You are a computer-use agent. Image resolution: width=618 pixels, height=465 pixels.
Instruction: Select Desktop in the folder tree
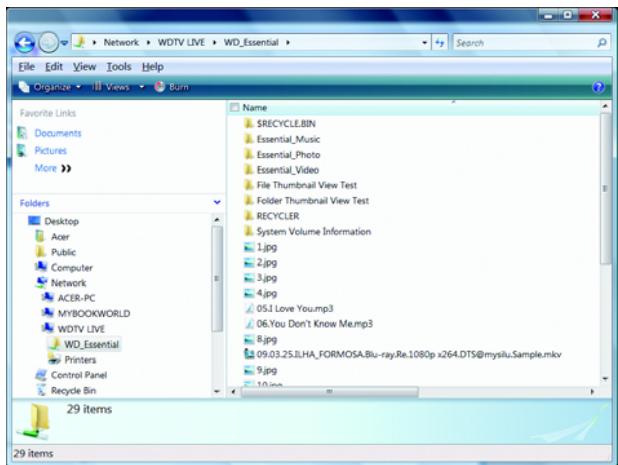(x=61, y=221)
